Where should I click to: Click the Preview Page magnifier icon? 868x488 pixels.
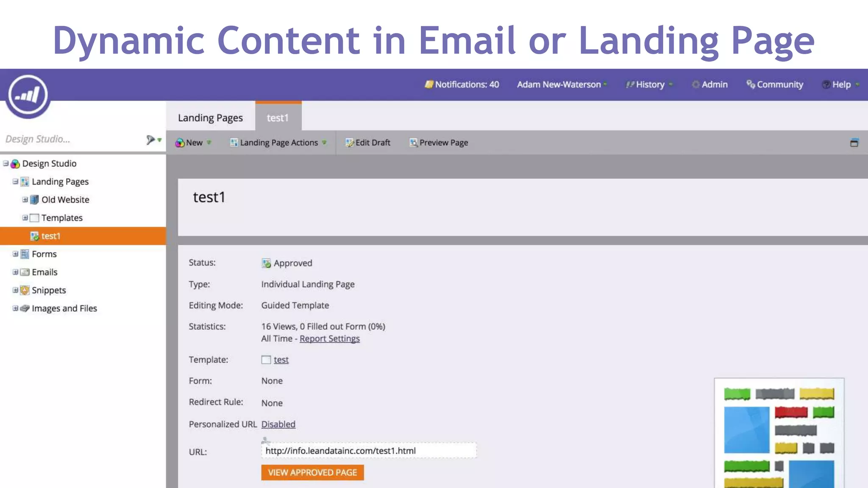(413, 143)
